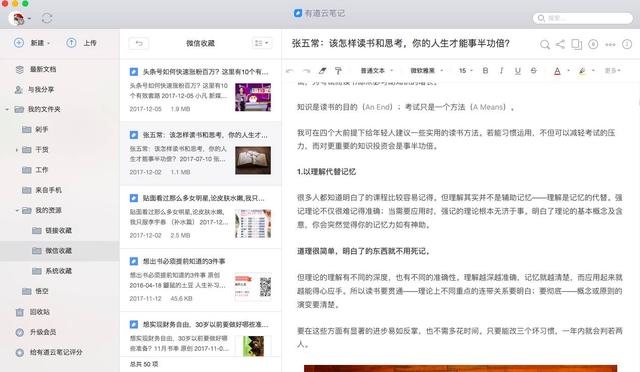
Task: Apply the yellow highlight color
Action: point(582,71)
